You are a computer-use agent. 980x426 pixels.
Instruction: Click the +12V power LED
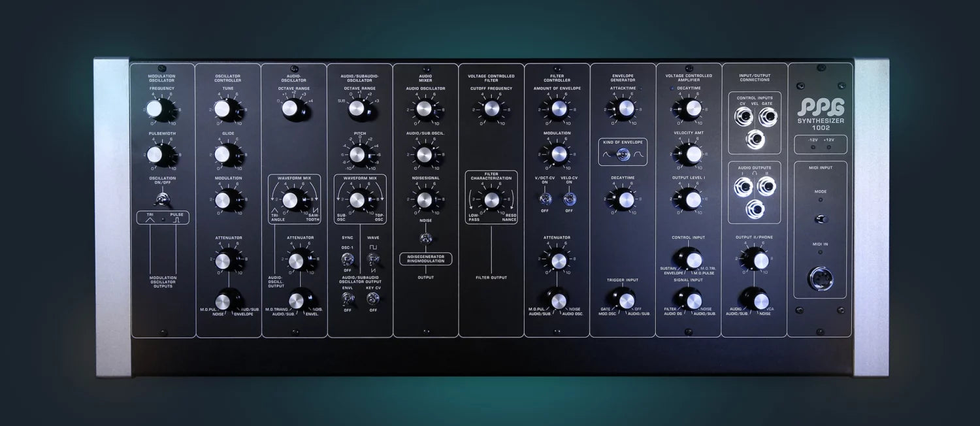(829, 148)
